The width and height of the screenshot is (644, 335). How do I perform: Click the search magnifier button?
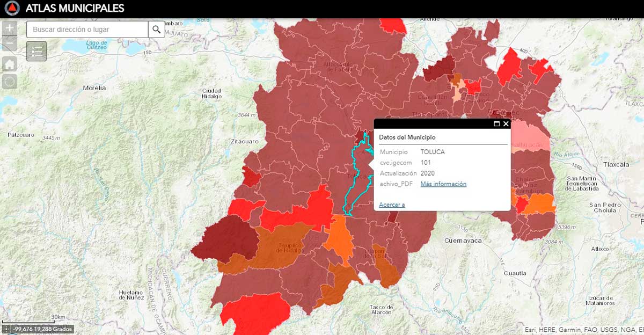(x=156, y=30)
